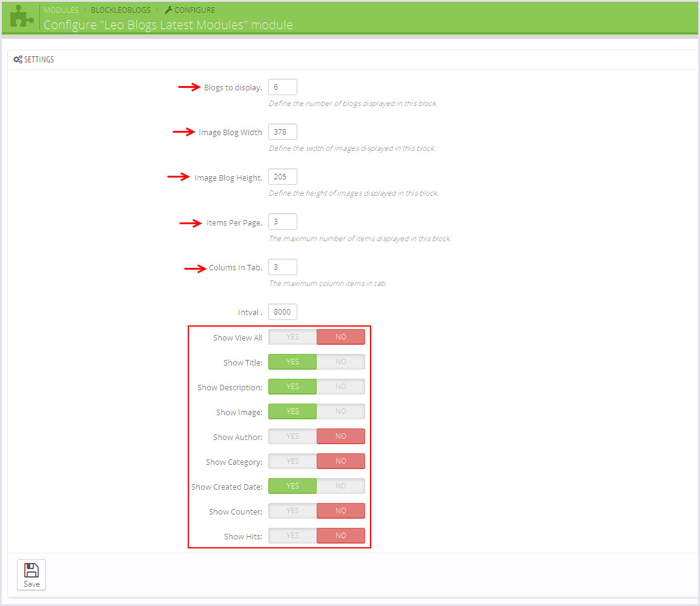The height and width of the screenshot is (606, 700).
Task: Click 'The maximum number of items displayed' hint
Action: click(360, 239)
